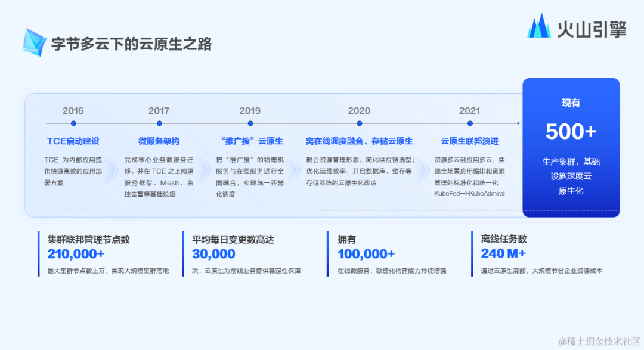
Task: Click the label 离线任务数
Action: 504,239
